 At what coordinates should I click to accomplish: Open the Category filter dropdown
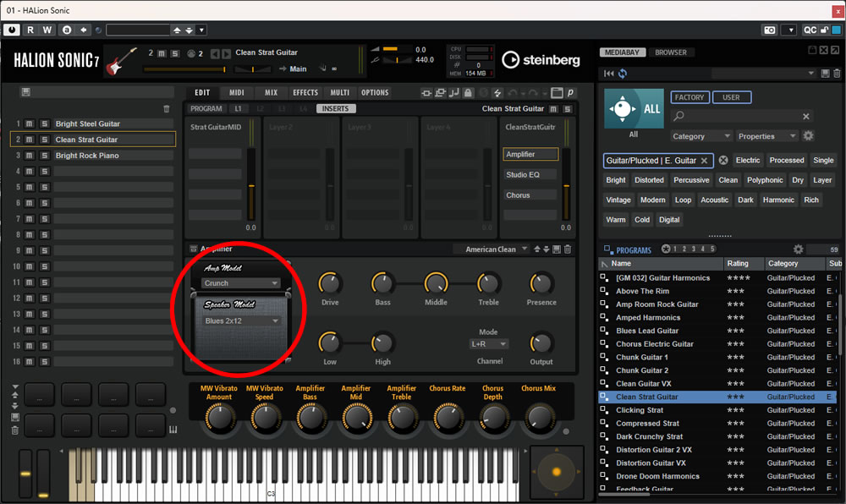point(700,136)
